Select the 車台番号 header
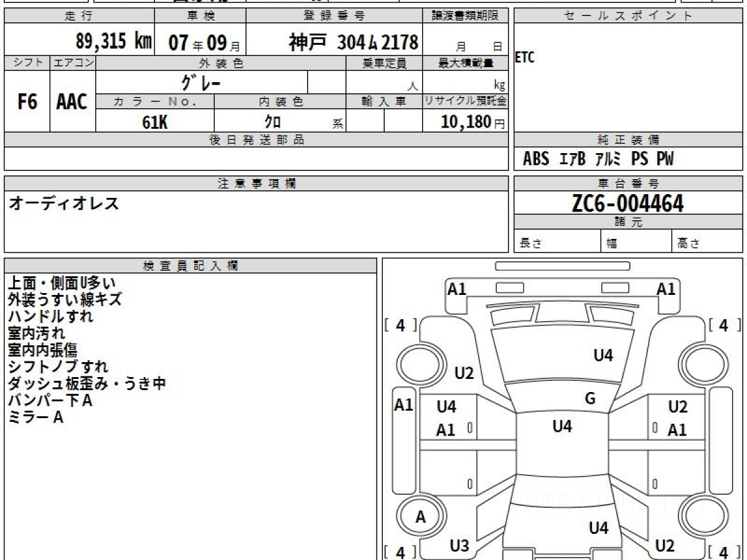The image size is (747, 560). point(627,184)
